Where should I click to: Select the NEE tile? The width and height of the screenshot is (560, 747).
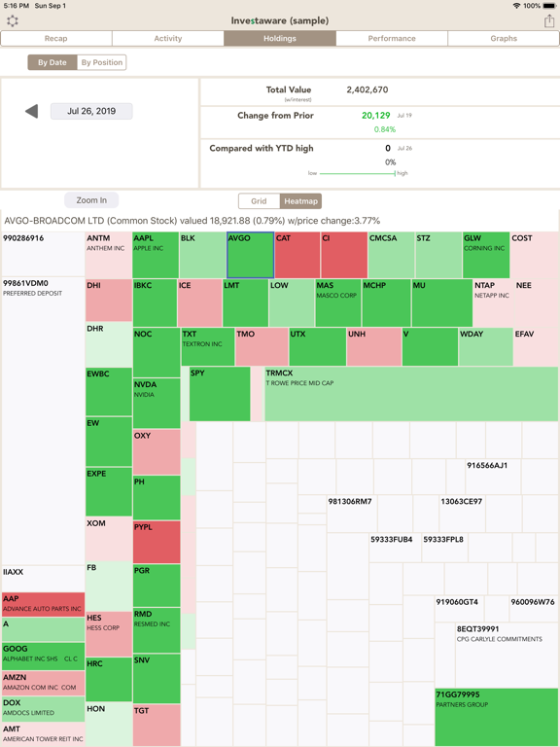pyautogui.click(x=537, y=302)
